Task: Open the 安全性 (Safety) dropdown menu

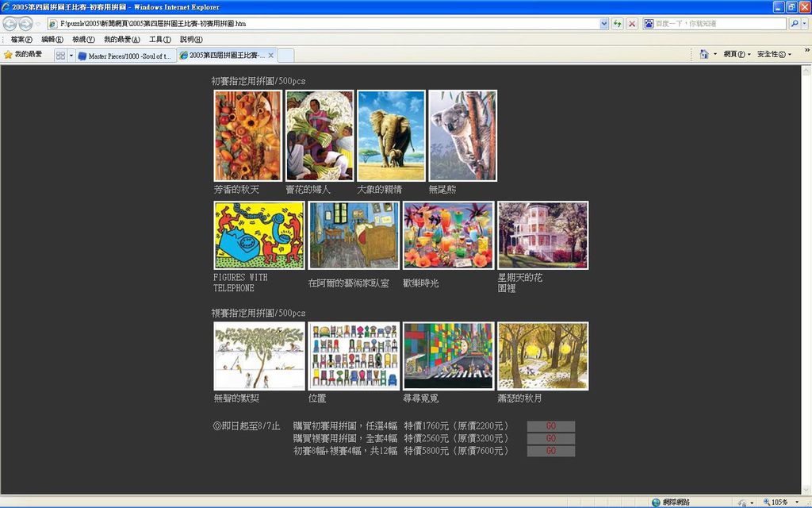Action: pos(774,54)
